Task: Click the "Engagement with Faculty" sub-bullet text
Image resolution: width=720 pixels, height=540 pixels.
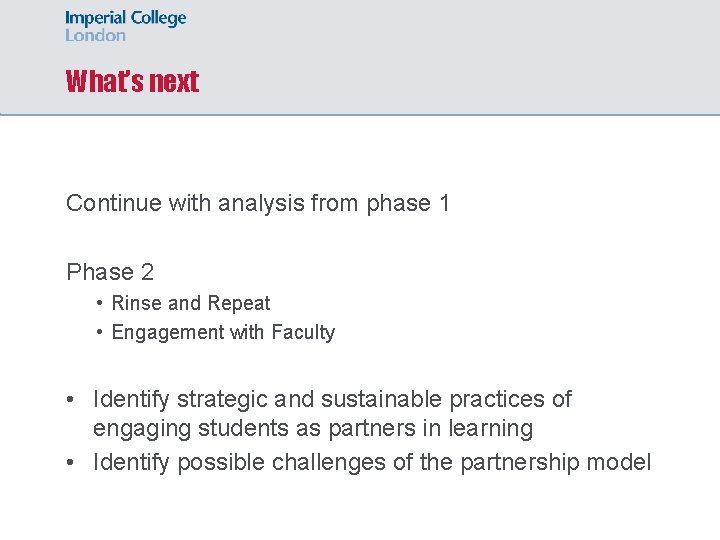Action: 223,332
